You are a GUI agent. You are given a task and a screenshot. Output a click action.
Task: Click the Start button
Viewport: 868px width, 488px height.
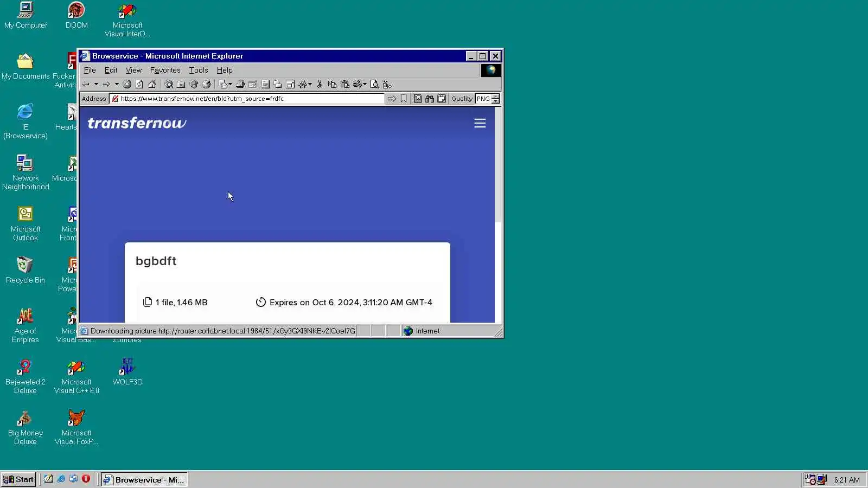(19, 479)
